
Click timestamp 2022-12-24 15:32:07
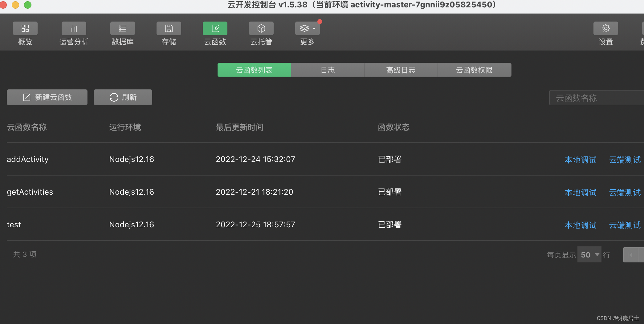(255, 159)
